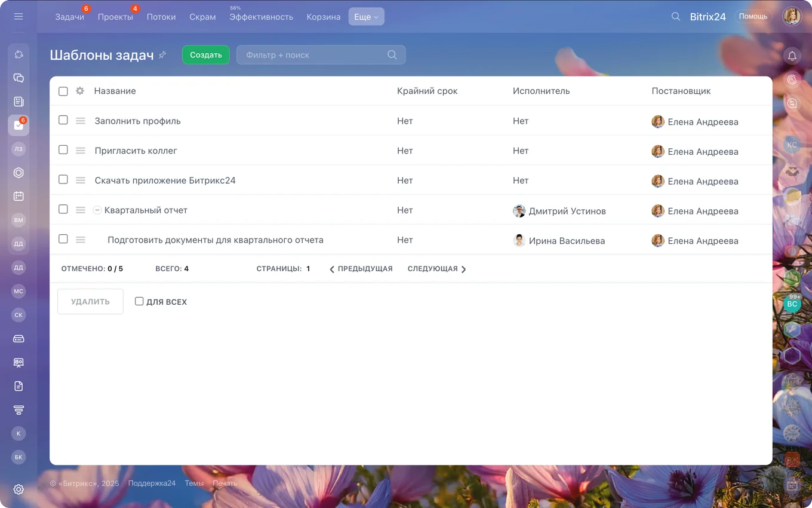
Task: Switch to the Проекты tab
Action: [115, 17]
